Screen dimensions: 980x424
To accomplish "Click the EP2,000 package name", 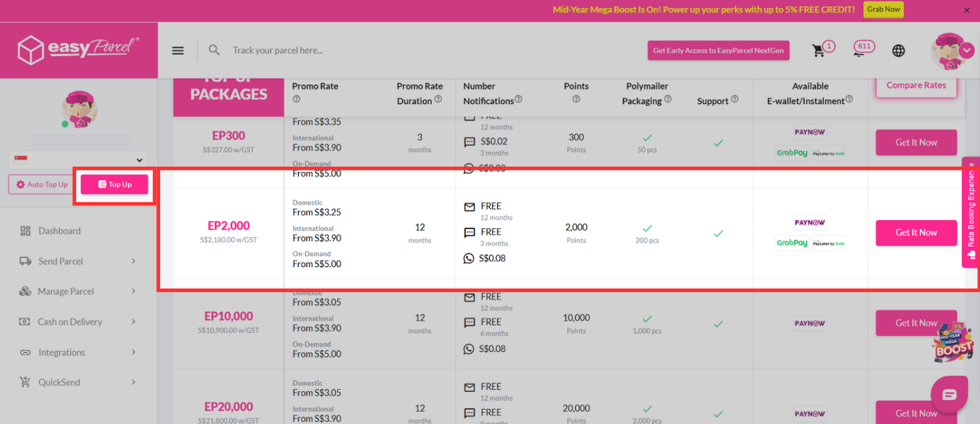I will coord(228,226).
